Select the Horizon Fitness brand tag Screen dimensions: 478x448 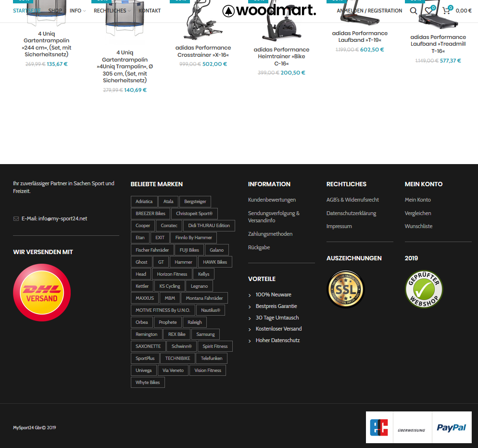(x=172, y=274)
